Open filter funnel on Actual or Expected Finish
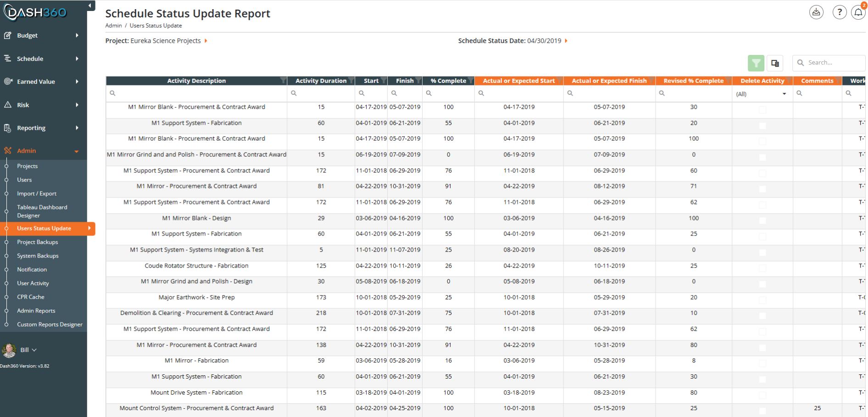Screen dimensions: 868x417 (651, 81)
